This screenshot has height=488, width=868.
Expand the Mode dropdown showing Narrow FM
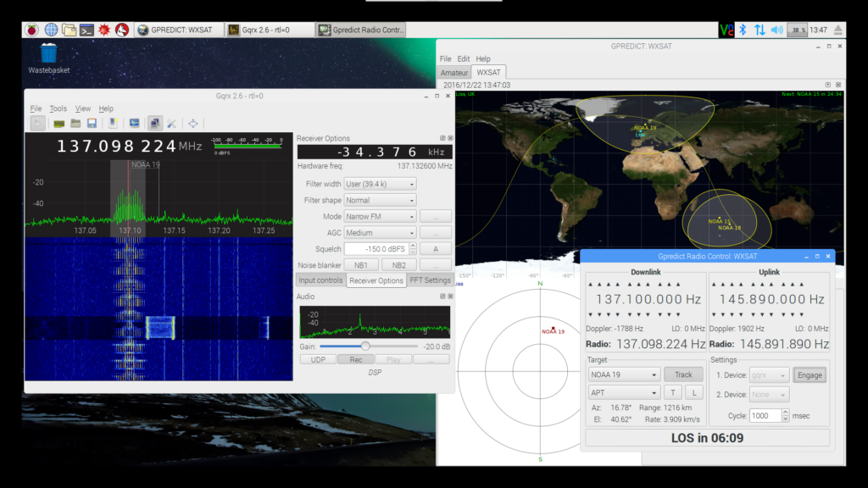381,217
